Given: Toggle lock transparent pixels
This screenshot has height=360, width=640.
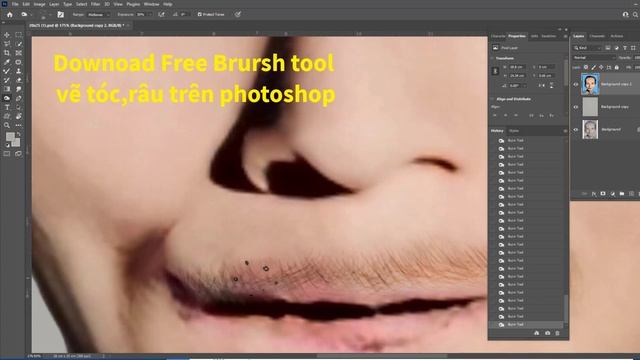Looking at the screenshot, I should pyautogui.click(x=586, y=67).
